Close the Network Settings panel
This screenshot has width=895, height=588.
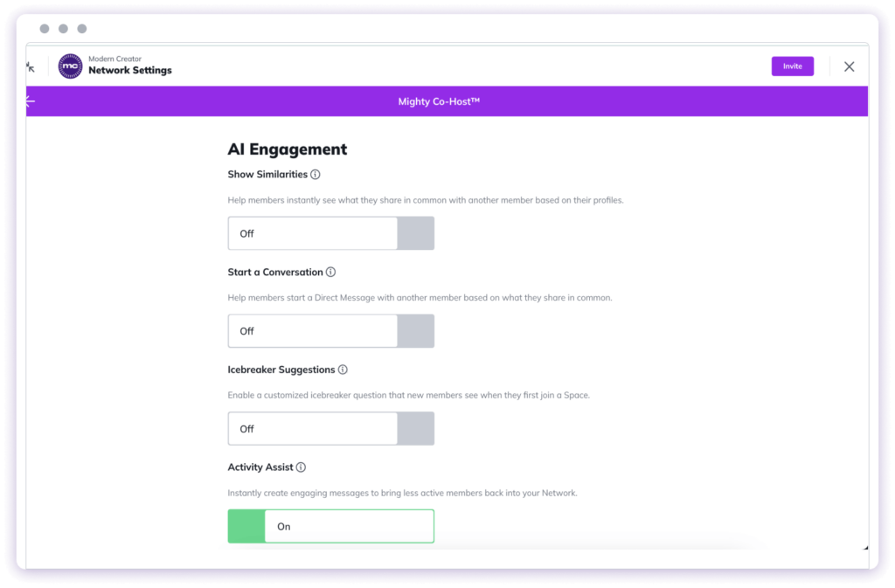coord(849,66)
